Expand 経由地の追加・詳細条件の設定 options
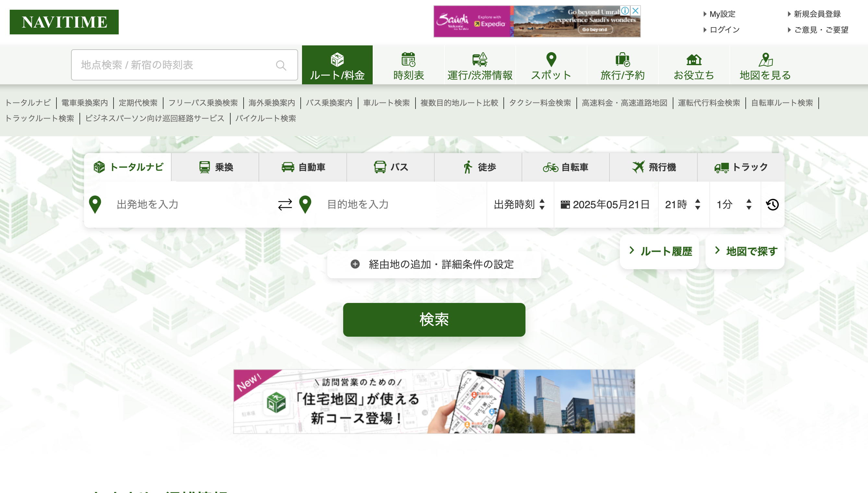 click(x=434, y=264)
